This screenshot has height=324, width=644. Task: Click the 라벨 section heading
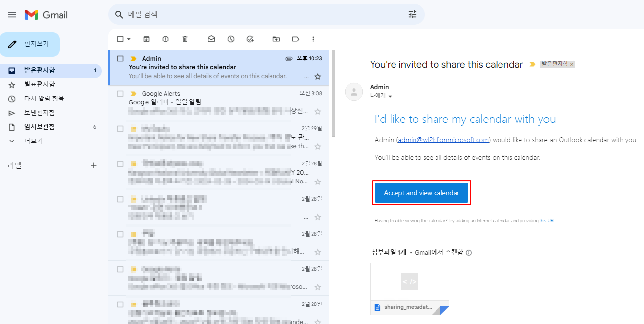click(x=15, y=165)
